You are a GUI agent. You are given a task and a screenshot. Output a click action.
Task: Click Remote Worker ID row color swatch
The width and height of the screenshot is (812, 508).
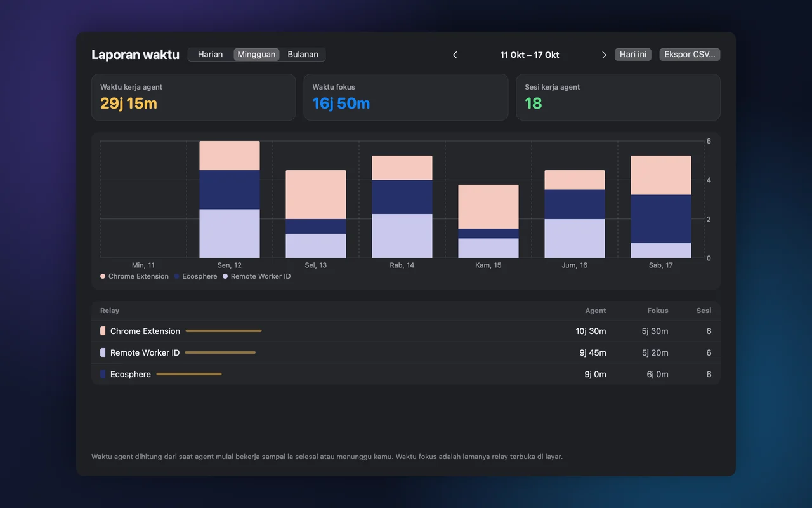tap(103, 352)
